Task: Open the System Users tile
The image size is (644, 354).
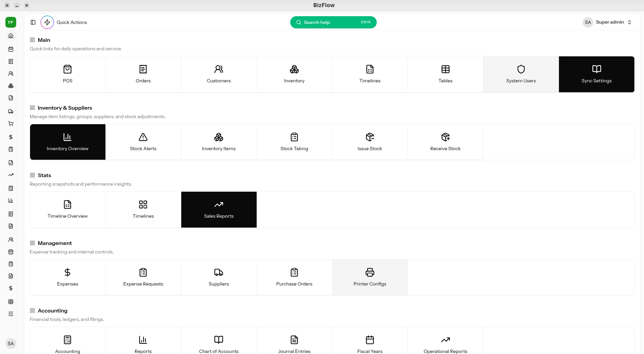Action: click(521, 74)
